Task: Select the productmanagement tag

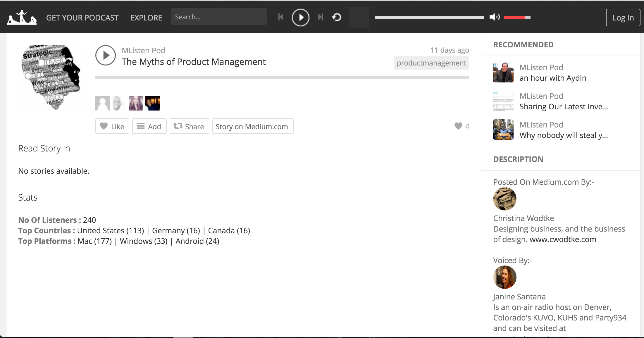Action: tap(431, 63)
